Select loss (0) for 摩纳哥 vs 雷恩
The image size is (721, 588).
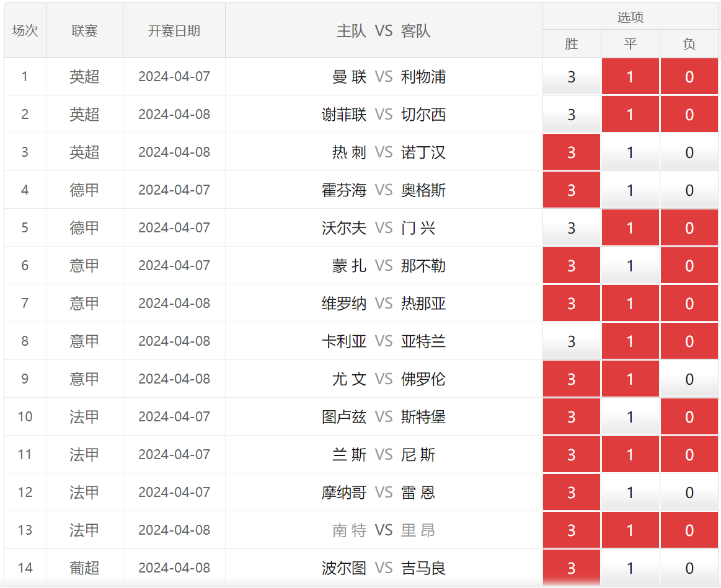click(x=689, y=492)
